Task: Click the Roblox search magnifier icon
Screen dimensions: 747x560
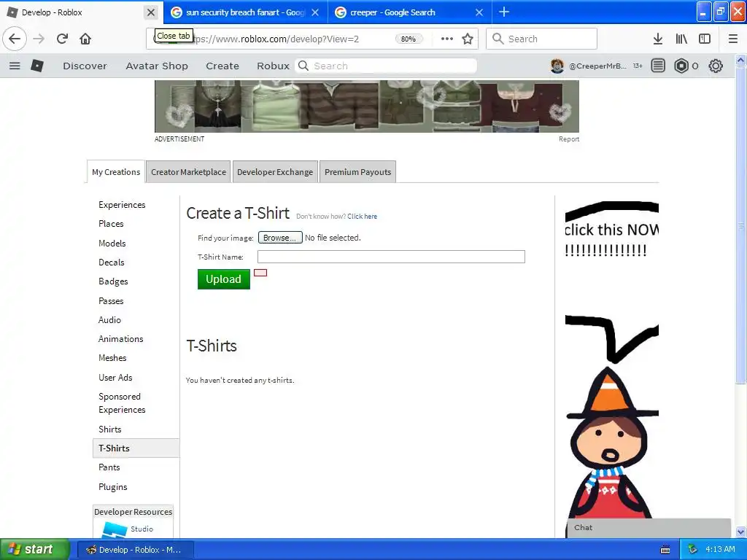Action: tap(303, 66)
